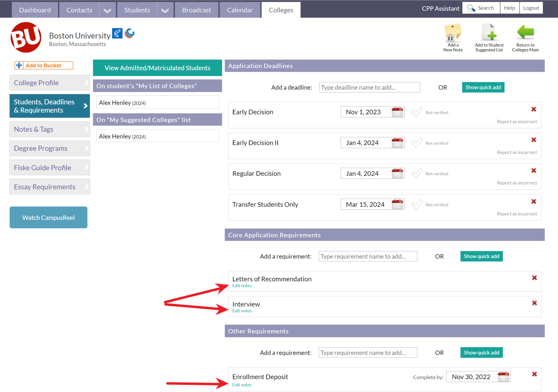Toggle verified checkmark for Early Decision
This screenshot has width=558, height=392.
(x=417, y=112)
